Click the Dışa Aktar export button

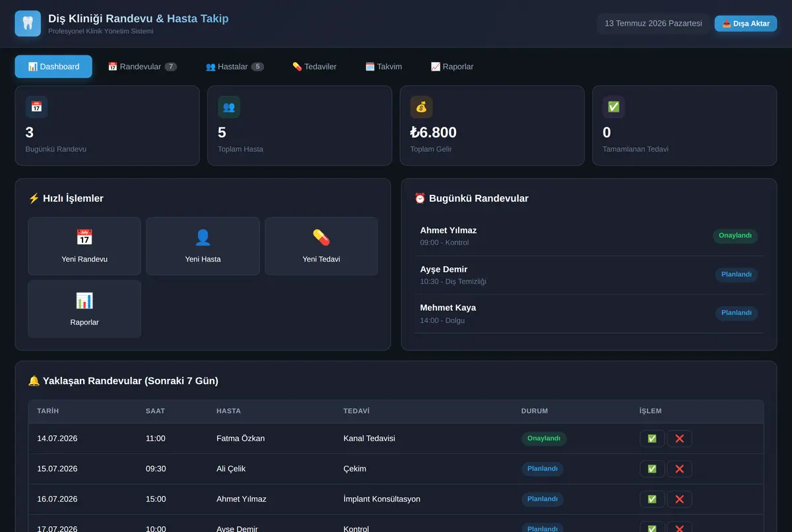pyautogui.click(x=746, y=24)
